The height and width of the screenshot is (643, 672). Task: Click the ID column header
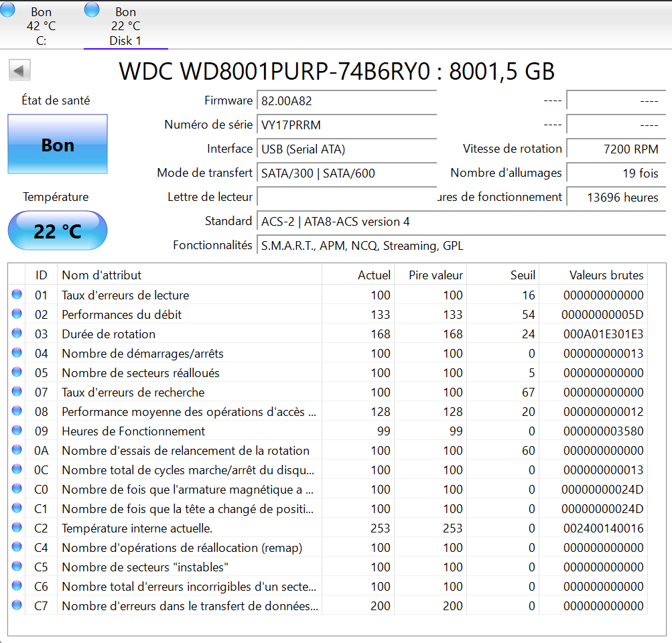click(x=41, y=275)
